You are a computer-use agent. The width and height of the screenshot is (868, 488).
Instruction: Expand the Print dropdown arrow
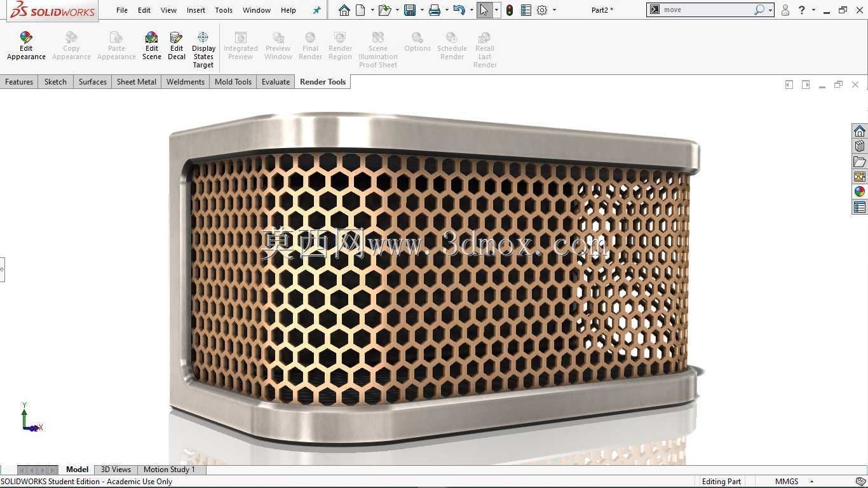pyautogui.click(x=447, y=10)
